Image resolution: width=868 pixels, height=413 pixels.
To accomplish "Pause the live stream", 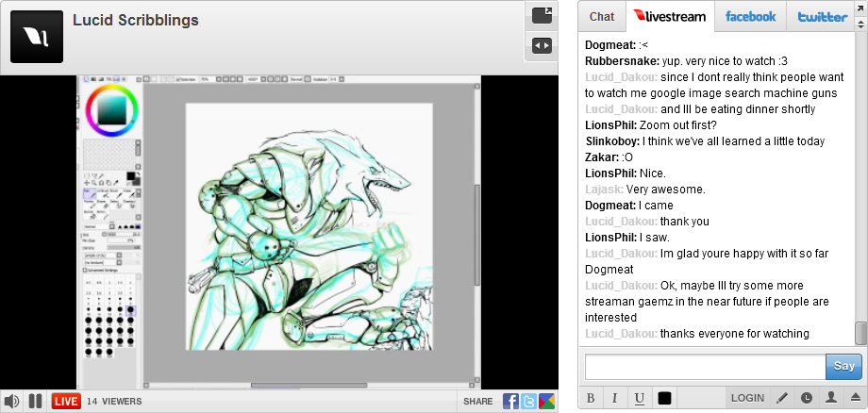I will pyautogui.click(x=35, y=401).
